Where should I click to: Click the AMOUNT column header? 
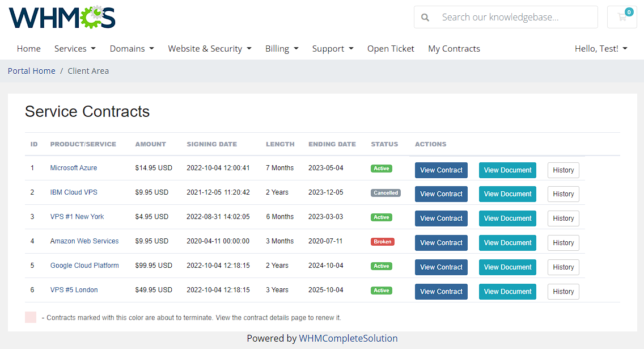(x=151, y=144)
